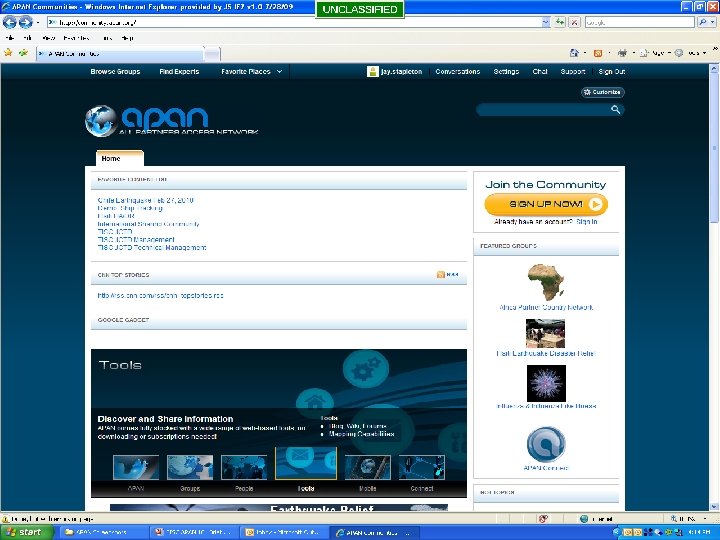720x540 pixels.
Task: Click the security shield icon in status bar
Action: point(543,518)
